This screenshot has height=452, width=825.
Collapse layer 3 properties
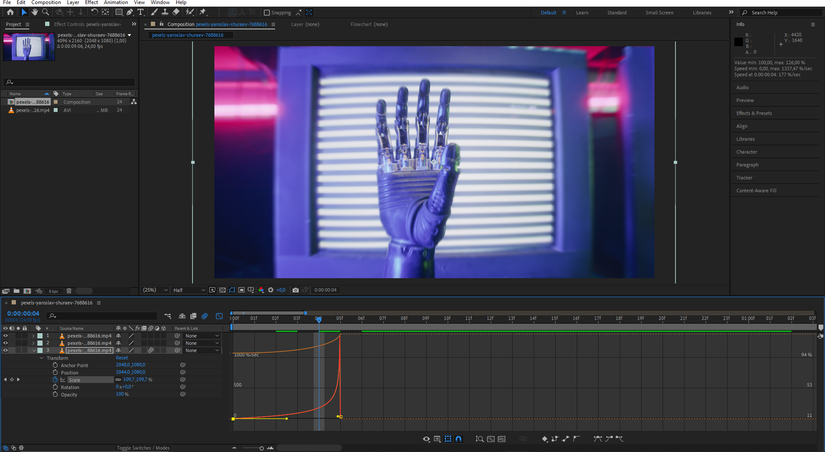click(34, 350)
